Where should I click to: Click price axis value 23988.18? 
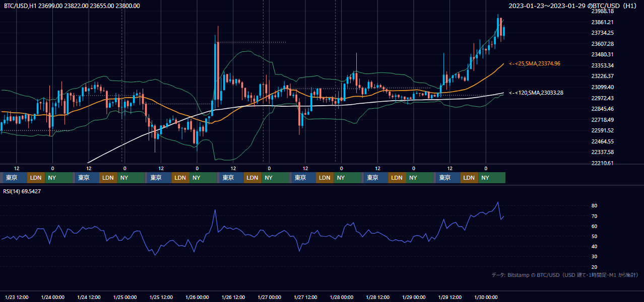(x=602, y=11)
